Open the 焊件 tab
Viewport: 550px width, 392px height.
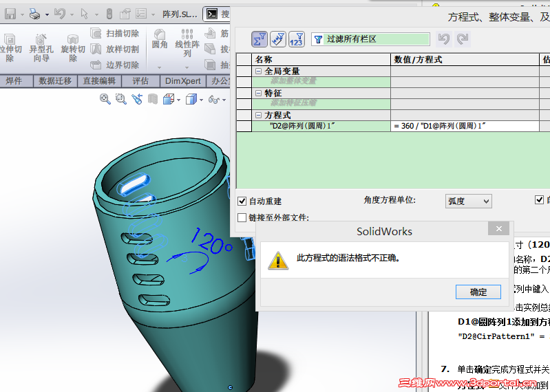click(14, 81)
